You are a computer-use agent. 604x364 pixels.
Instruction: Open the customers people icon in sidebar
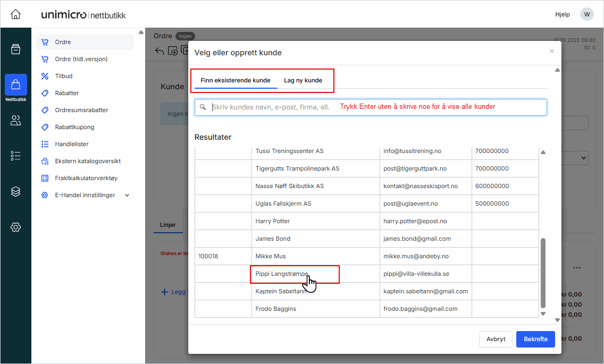(x=15, y=121)
